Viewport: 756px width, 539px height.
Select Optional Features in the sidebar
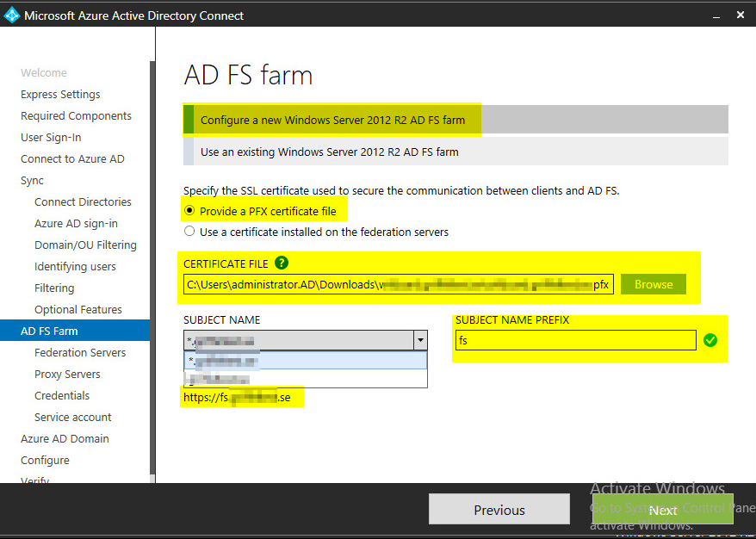[x=78, y=309]
